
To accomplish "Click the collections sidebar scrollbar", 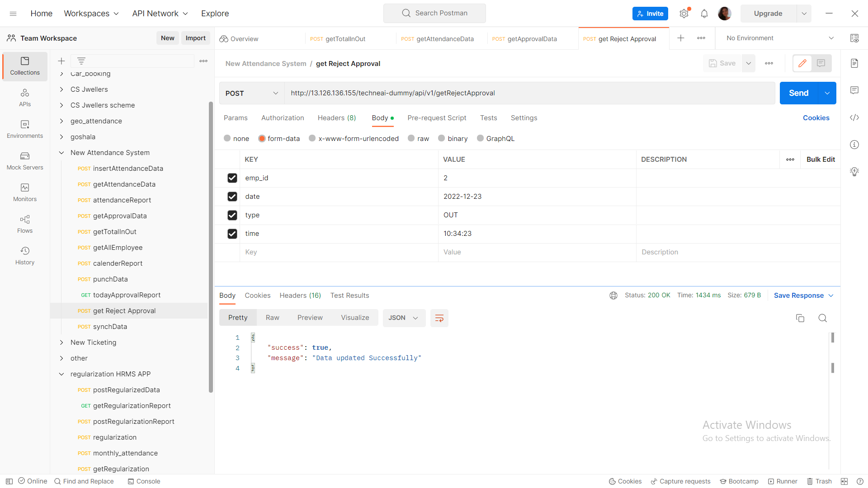I will [x=211, y=247].
